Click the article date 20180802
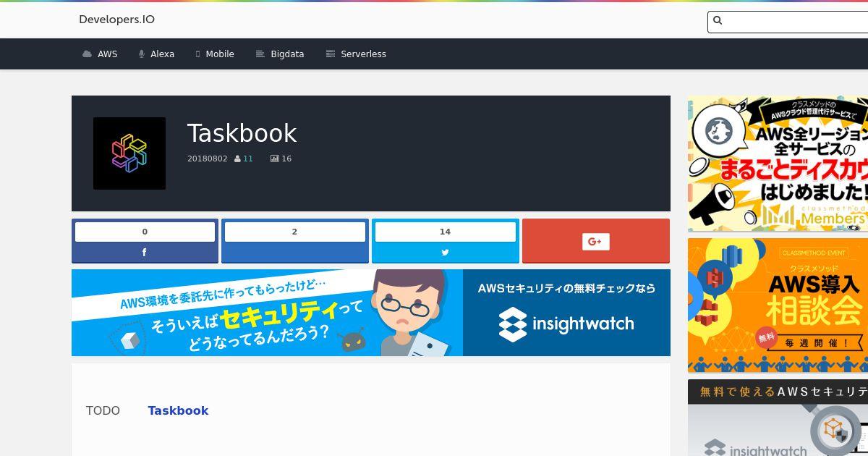This screenshot has width=868, height=456. pos(207,159)
